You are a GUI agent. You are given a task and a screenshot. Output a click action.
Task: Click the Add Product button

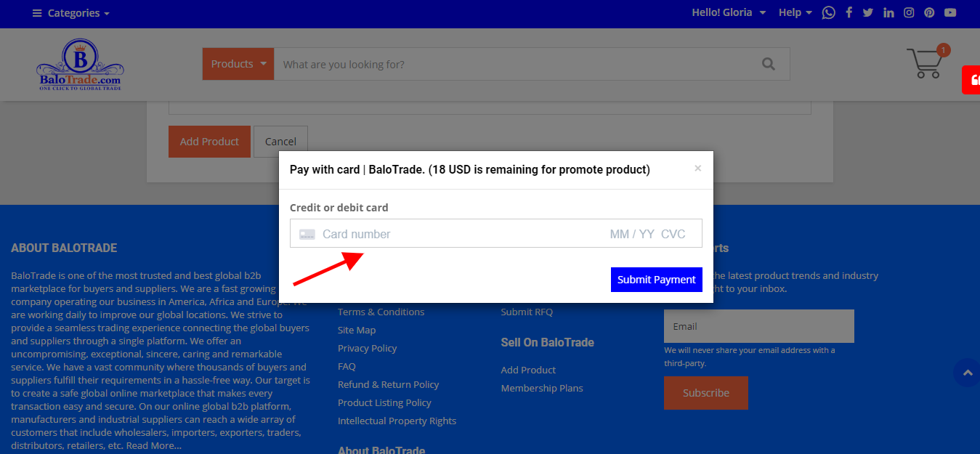(x=209, y=142)
